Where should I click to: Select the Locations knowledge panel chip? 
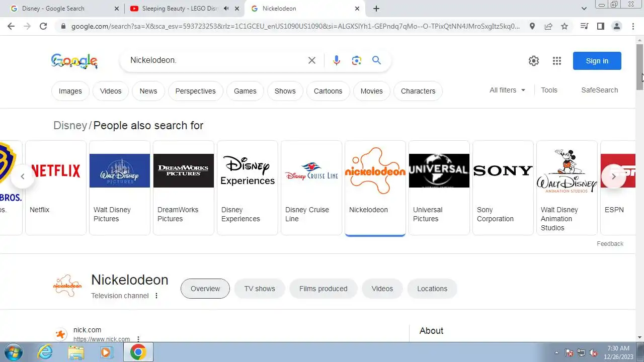point(432,289)
